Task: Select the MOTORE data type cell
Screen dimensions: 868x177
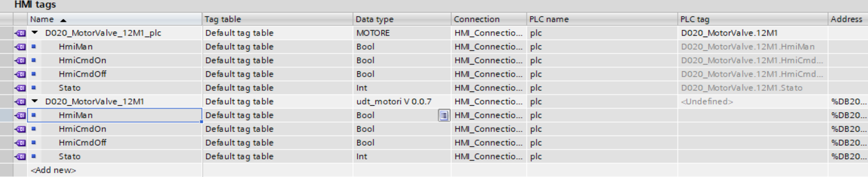Action: 401,33
